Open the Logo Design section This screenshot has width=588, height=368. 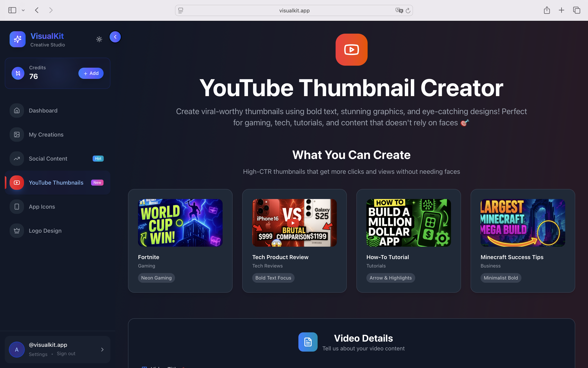58,231
